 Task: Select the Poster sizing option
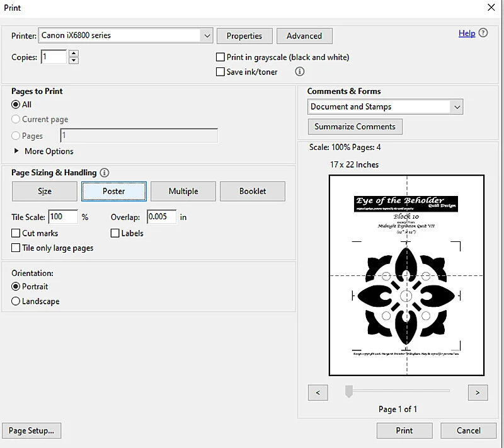[114, 191]
